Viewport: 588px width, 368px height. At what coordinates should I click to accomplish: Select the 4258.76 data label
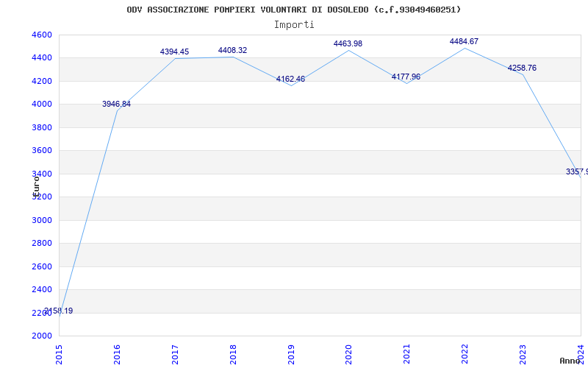522,68
